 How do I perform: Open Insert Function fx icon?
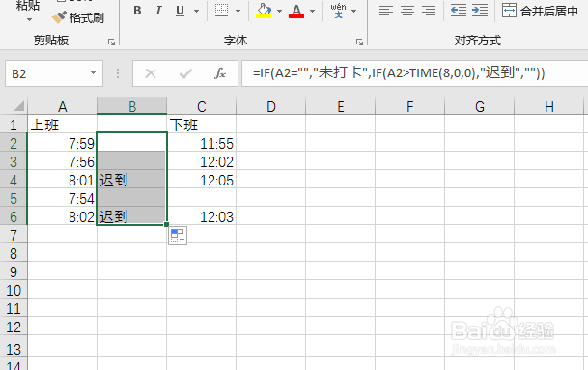point(220,73)
